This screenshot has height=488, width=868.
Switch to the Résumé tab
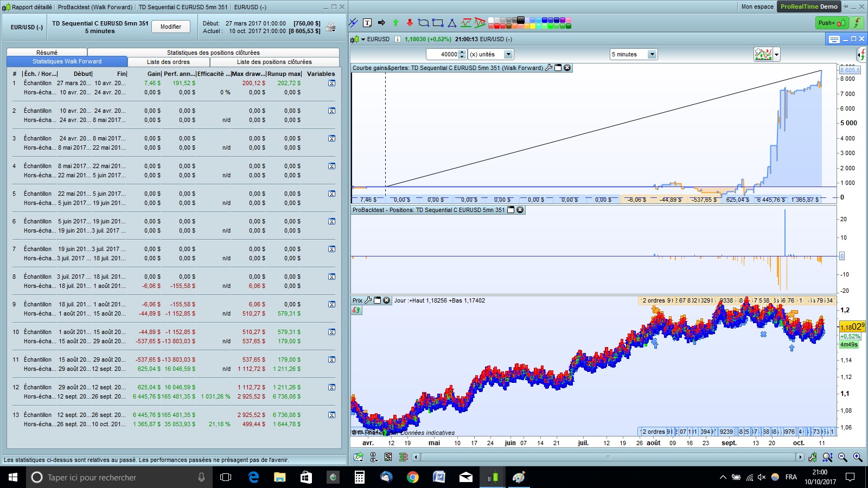(x=47, y=53)
